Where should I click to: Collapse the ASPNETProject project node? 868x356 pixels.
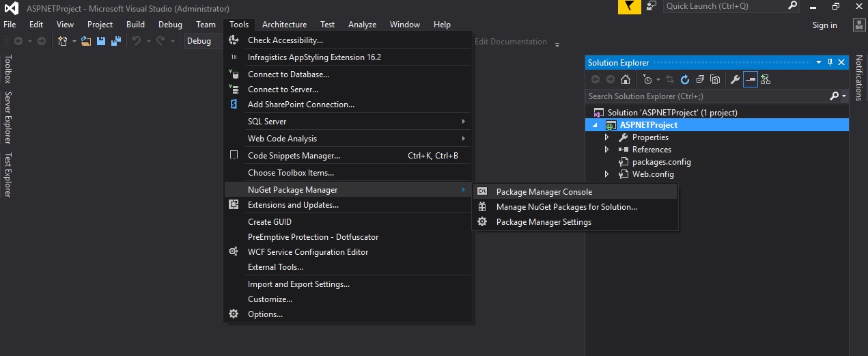point(595,126)
